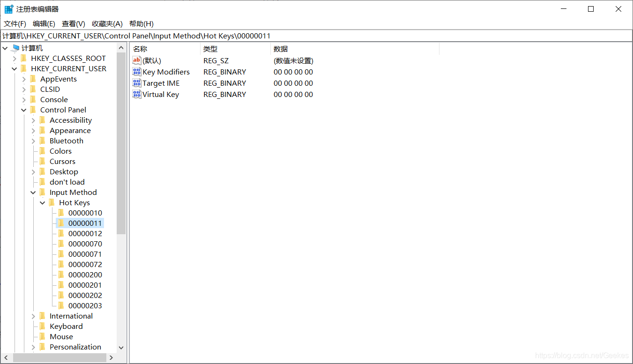Click the folder icon beside HKEY_CURRENT_USER
This screenshot has height=364, width=633.
(x=23, y=68)
